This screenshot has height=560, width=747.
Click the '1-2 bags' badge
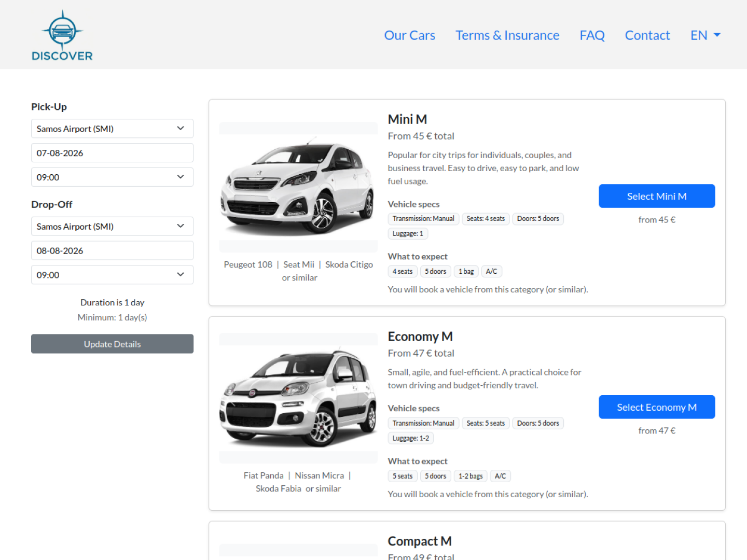pos(471,477)
